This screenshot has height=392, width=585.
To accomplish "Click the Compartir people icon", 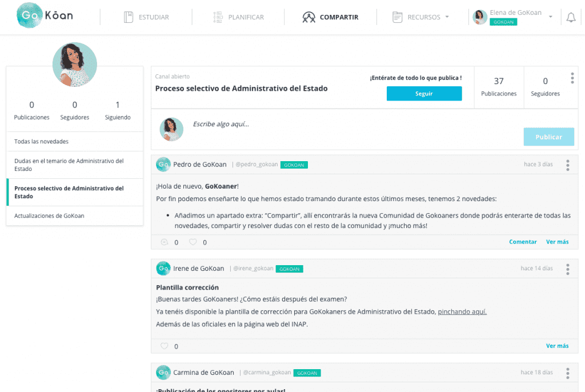I will (x=309, y=17).
